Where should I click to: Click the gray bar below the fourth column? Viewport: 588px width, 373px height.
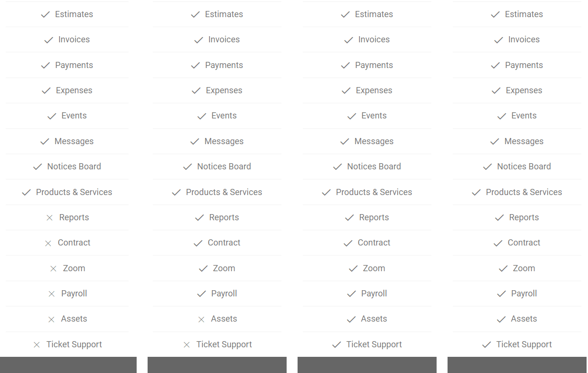(x=517, y=365)
